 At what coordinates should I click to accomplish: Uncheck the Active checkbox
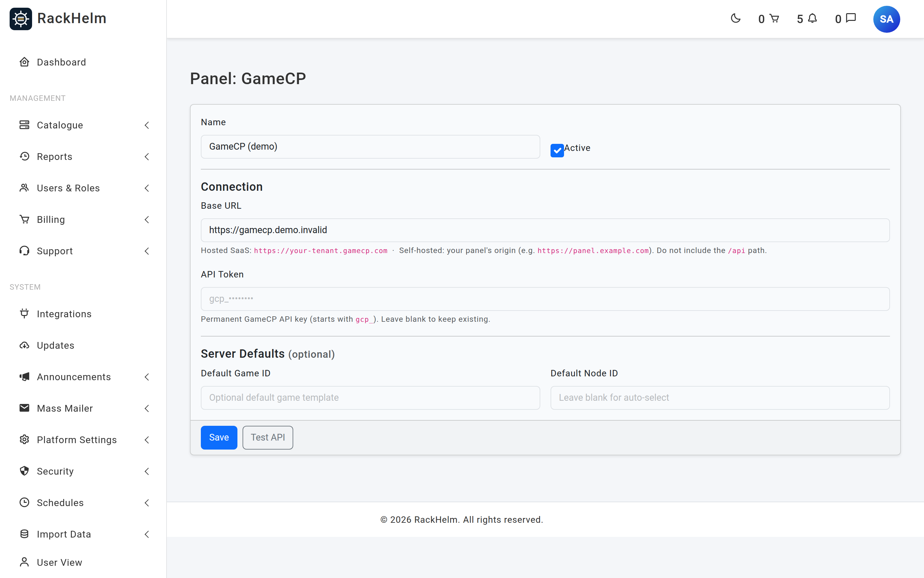tap(557, 150)
